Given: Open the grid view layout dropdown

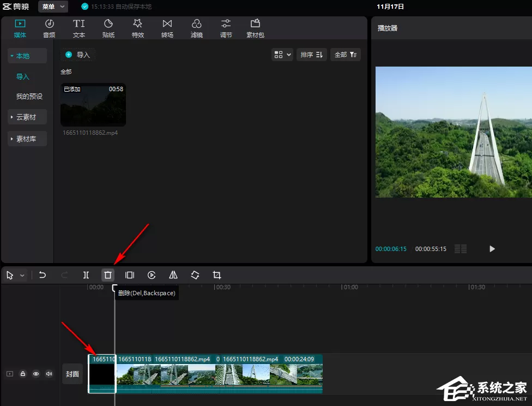Looking at the screenshot, I should [x=282, y=55].
